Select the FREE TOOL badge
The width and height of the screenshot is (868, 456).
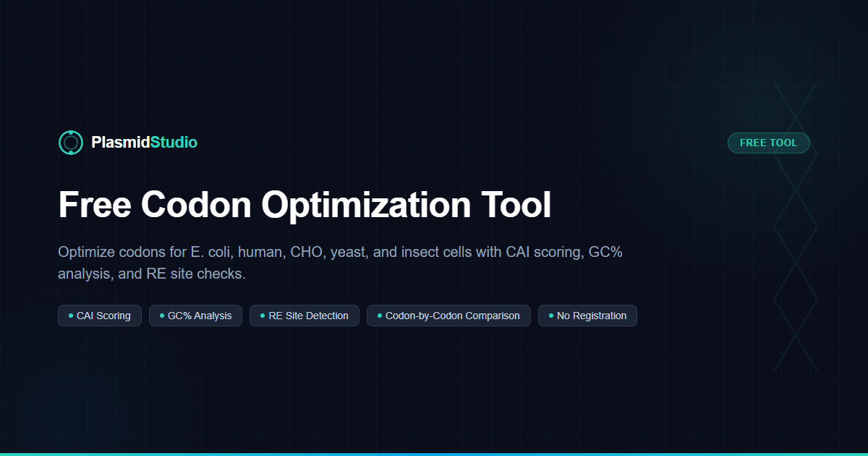(768, 143)
